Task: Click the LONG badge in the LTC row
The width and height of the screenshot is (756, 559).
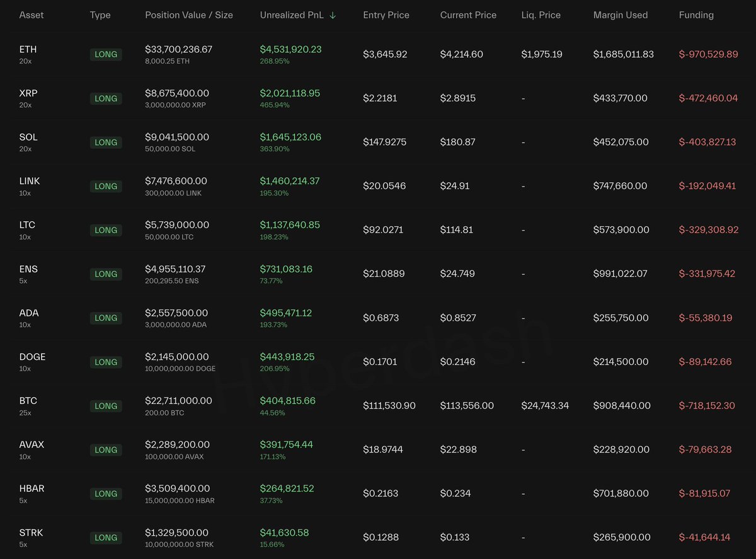Action: [x=106, y=230]
